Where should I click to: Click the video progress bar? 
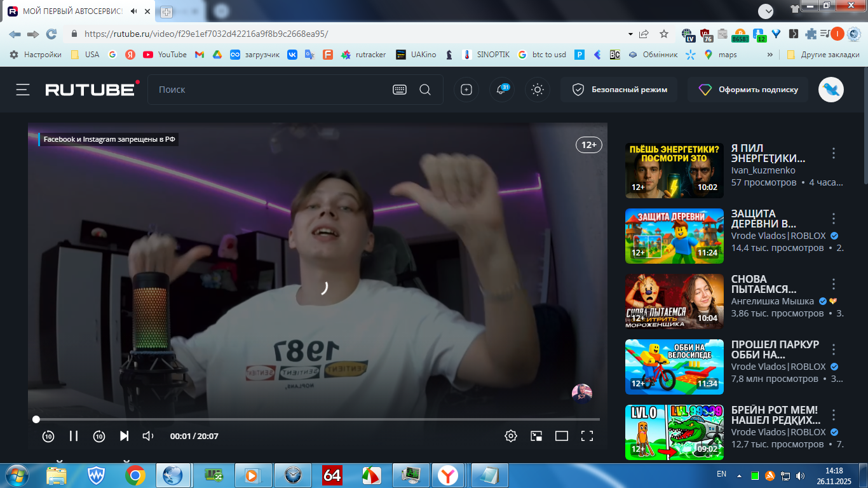click(x=318, y=419)
